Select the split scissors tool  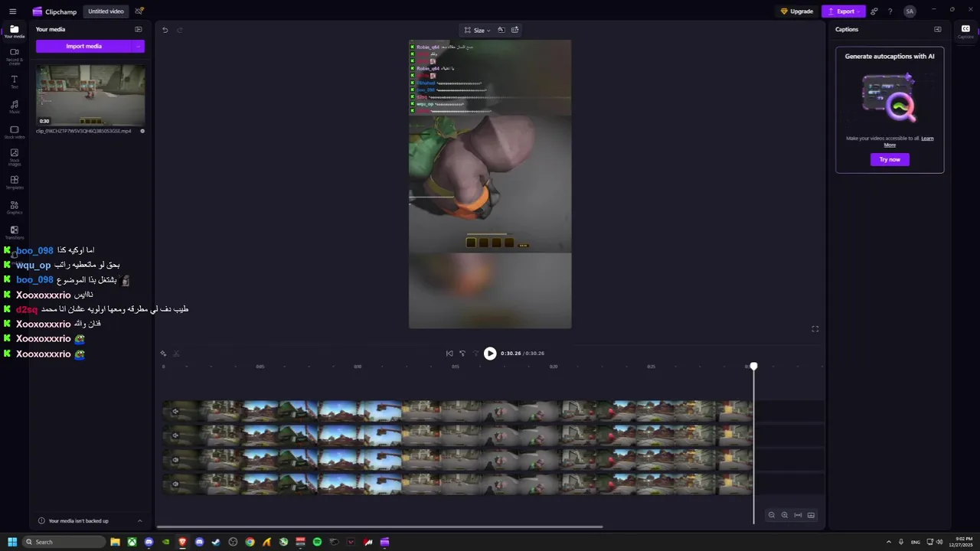[x=176, y=354]
